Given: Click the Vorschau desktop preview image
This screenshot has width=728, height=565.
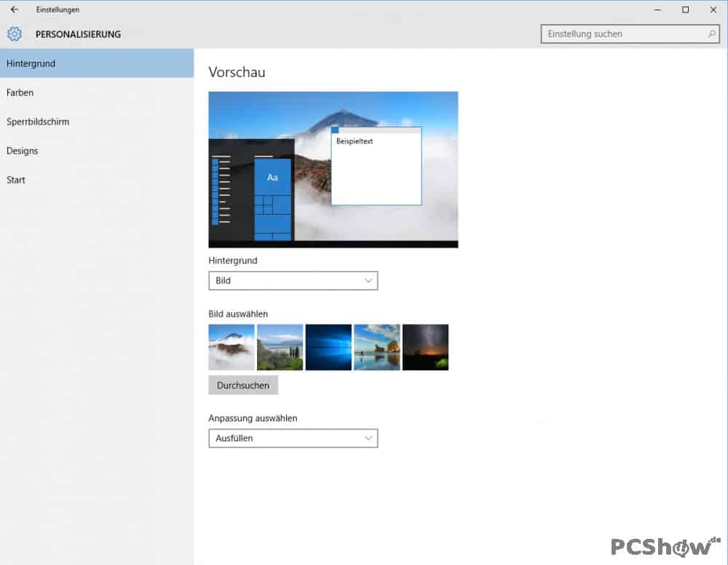Looking at the screenshot, I should click(x=333, y=170).
